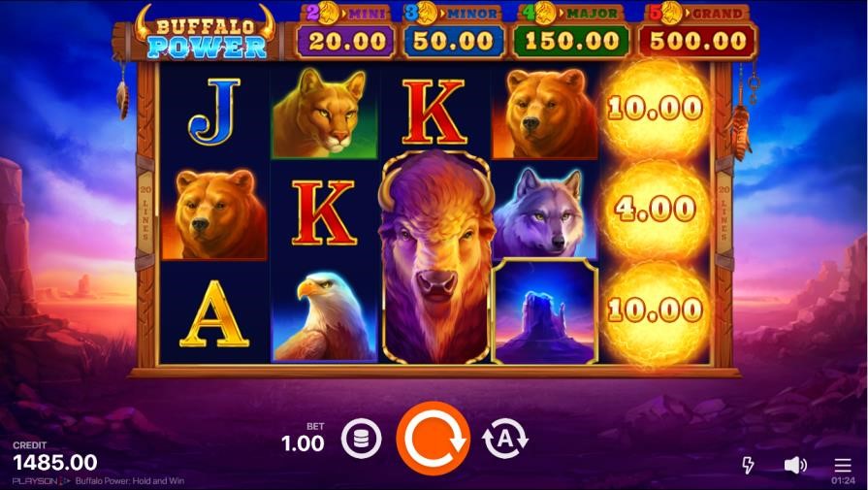Click the Buffalo Power logo
The height and width of the screenshot is (490, 868).
(206, 34)
